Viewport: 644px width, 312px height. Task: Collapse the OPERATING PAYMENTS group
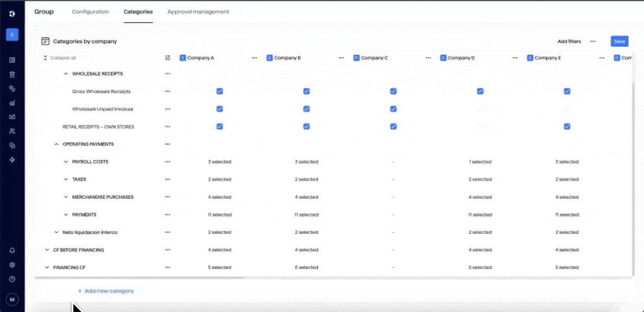coord(56,144)
